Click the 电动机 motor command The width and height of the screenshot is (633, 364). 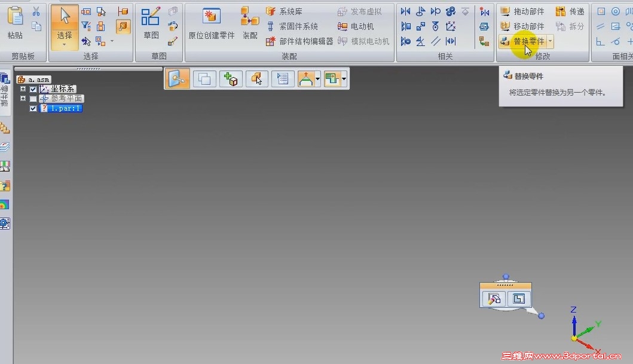[x=356, y=27]
